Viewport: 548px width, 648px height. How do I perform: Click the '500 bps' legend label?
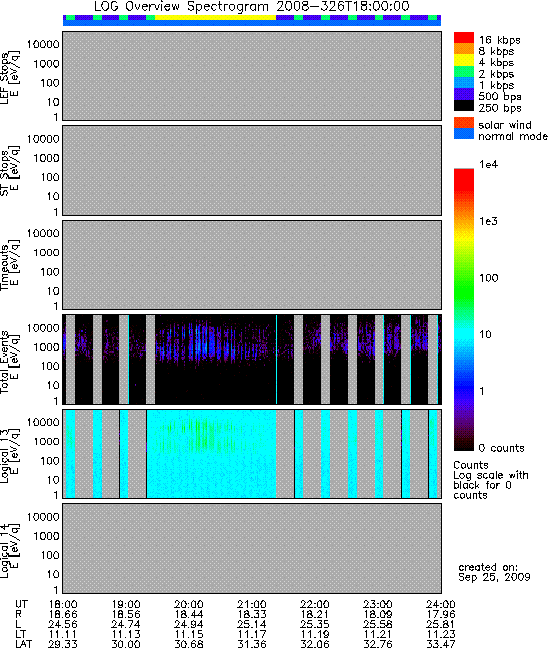click(x=500, y=97)
